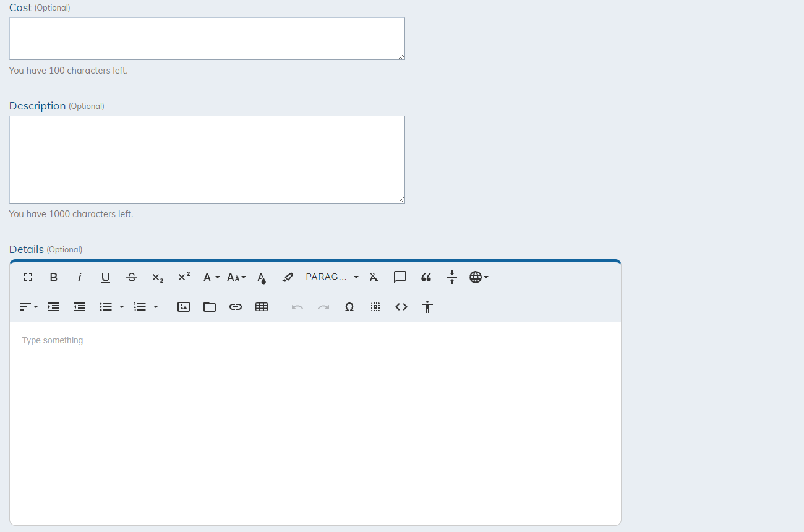Screen dimensions: 804x532
Task: Insert a horizontal line
Action: tap(452, 277)
